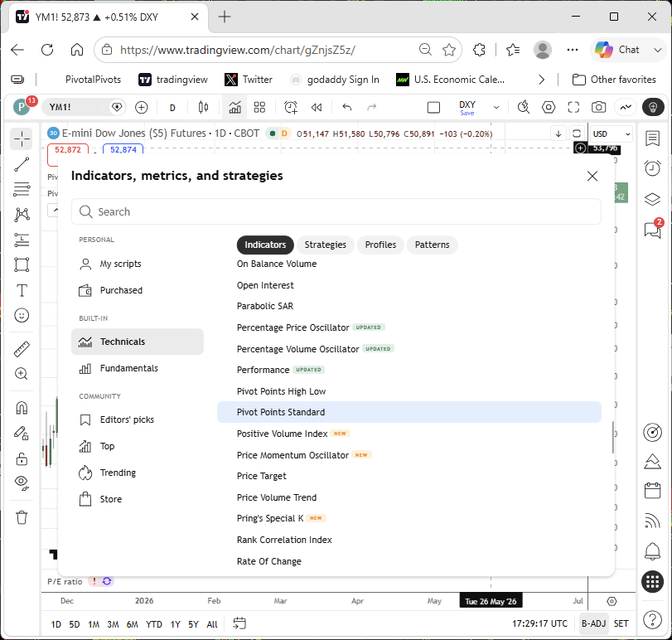Toggle B-ADJ back adjustment
Image resolution: width=672 pixels, height=640 pixels.
click(593, 623)
